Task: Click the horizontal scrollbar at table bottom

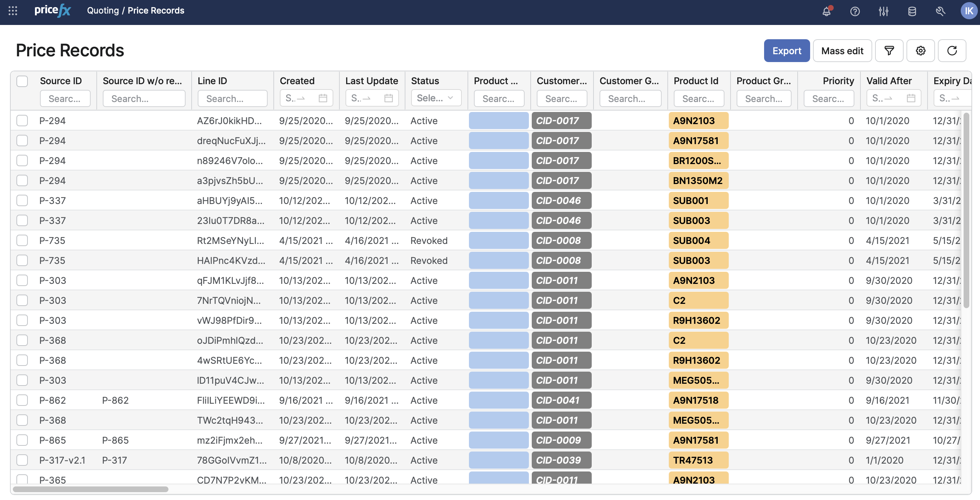Action: click(91, 489)
